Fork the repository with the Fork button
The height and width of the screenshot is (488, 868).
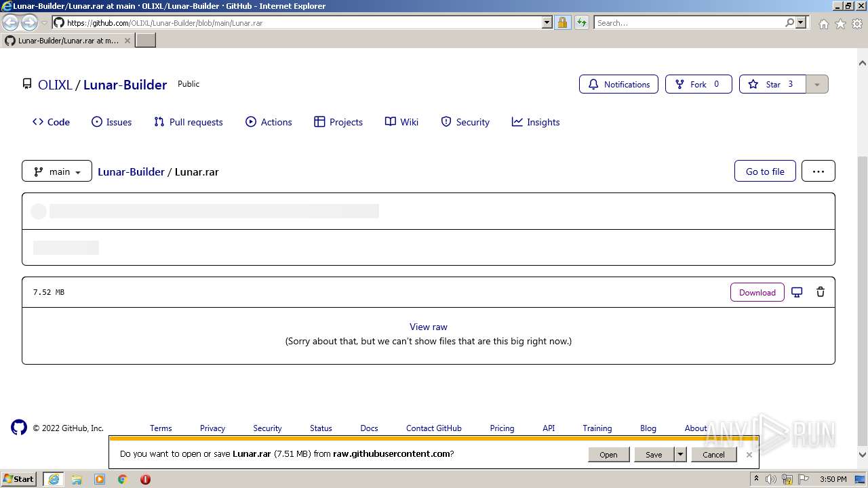[698, 84]
